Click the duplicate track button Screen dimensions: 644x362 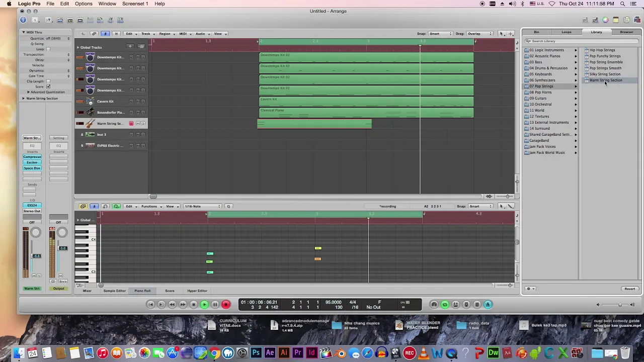pos(141,47)
